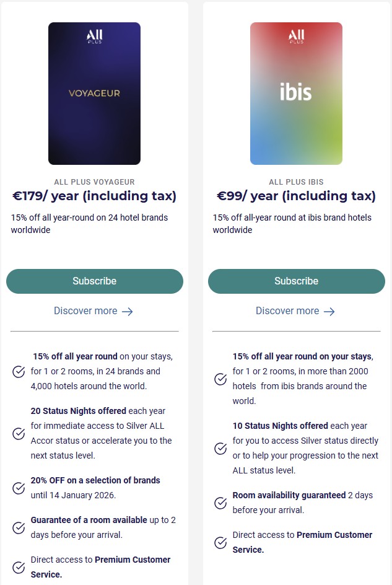Click the arrow icon after Voyageur's Discover more
Image resolution: width=392 pixels, height=585 pixels.
[x=128, y=311]
